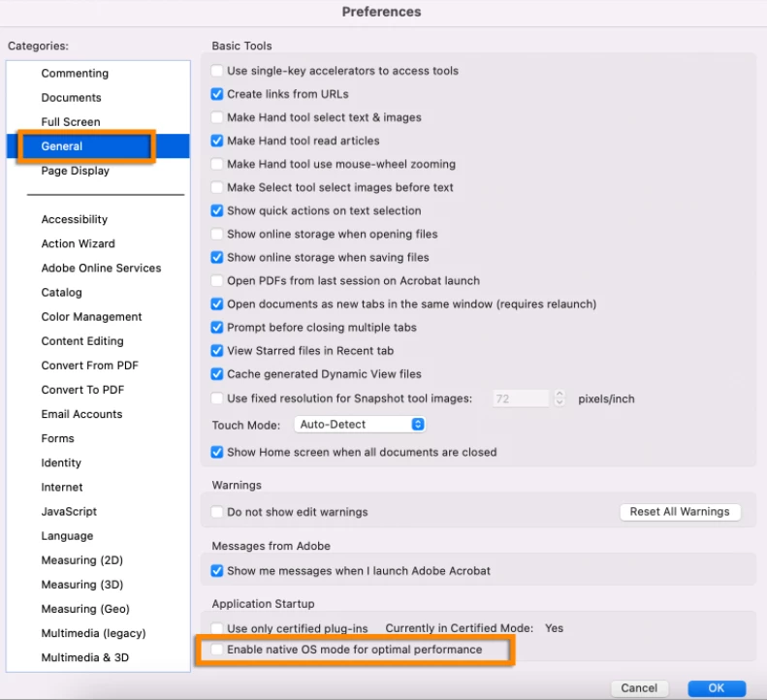This screenshot has height=700, width=767.
Task: Check Do not show edit warnings
Action: [x=216, y=512]
